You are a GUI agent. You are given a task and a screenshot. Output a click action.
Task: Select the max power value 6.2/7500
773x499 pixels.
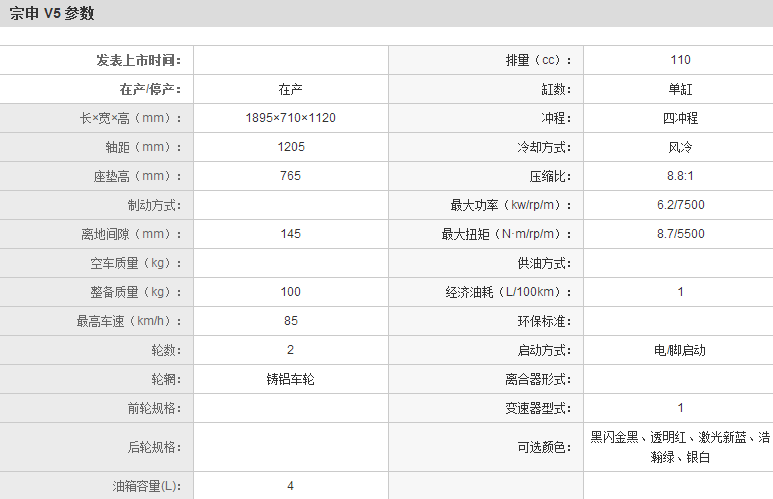[x=680, y=205]
